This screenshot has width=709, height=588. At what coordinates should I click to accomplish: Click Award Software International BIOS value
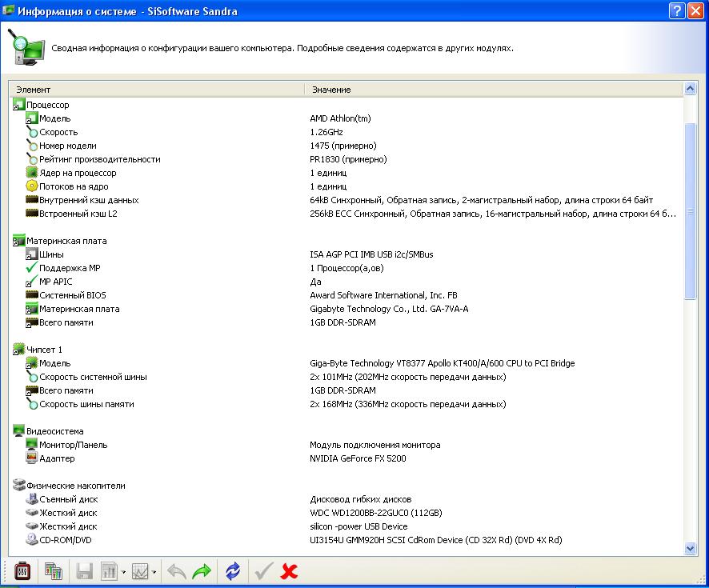[x=383, y=295]
